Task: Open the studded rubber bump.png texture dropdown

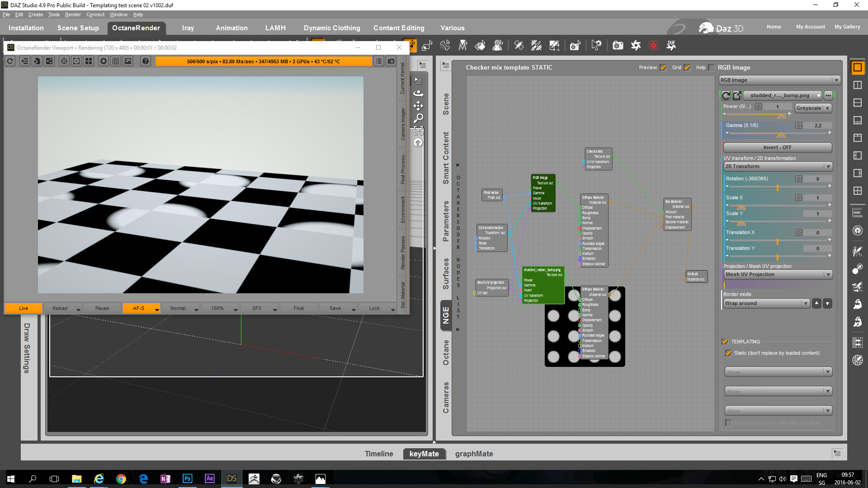Action: coord(783,95)
